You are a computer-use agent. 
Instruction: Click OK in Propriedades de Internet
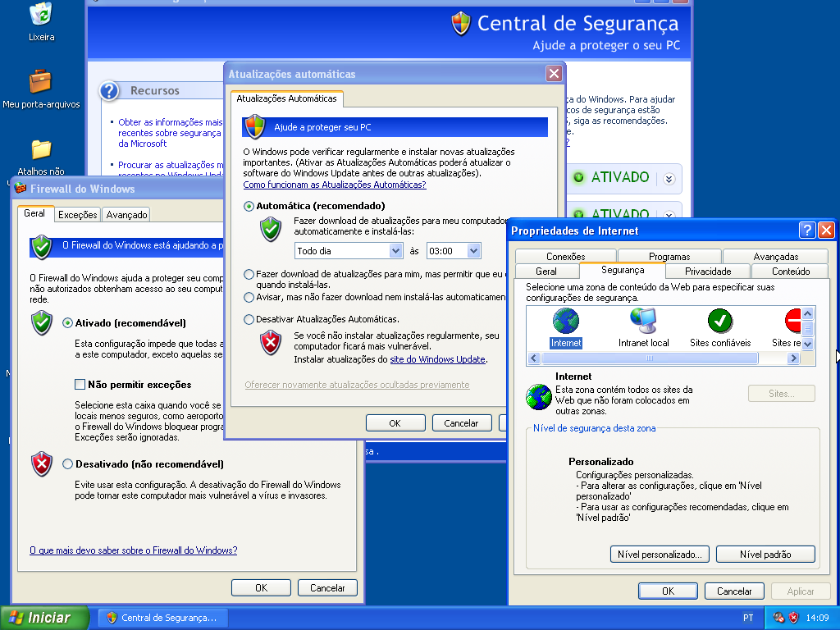[668, 591]
